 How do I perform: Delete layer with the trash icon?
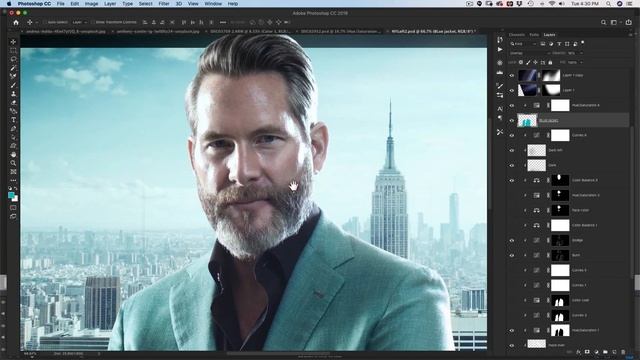coord(623,352)
